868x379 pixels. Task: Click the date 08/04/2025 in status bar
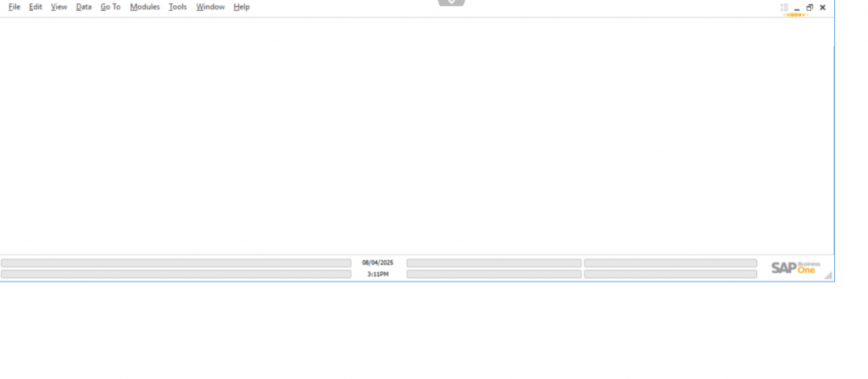[377, 263]
